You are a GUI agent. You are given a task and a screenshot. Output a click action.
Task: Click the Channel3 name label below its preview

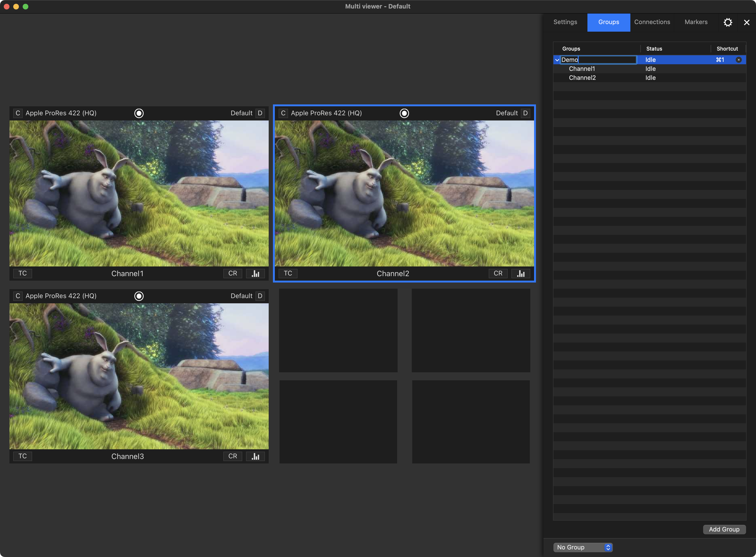[x=127, y=457]
